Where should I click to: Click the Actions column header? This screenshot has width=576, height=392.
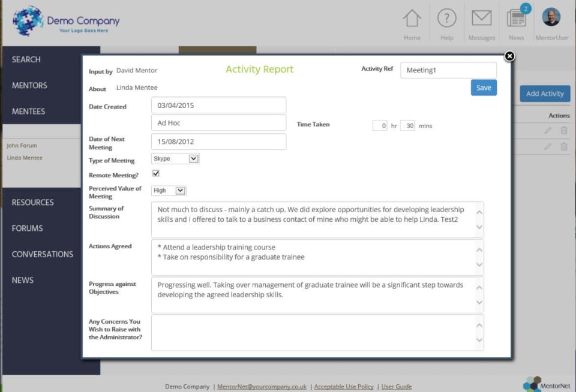(559, 115)
